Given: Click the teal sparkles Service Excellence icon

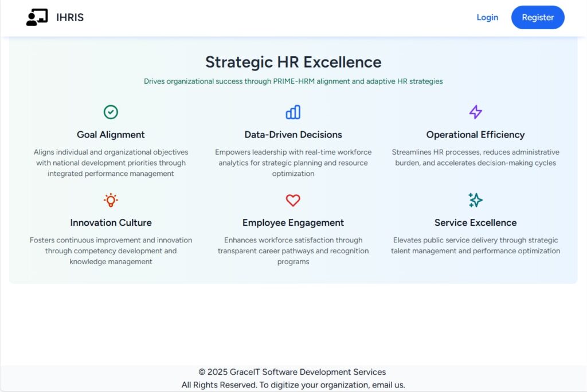Looking at the screenshot, I should click(475, 200).
